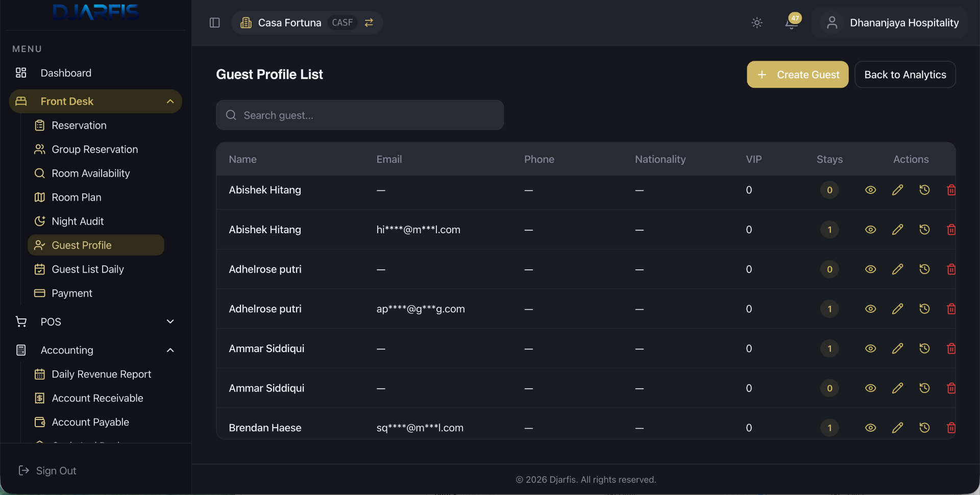Viewport: 980px width, 495px height.
Task: Collapse the Accounting menu chevron
Action: point(170,350)
